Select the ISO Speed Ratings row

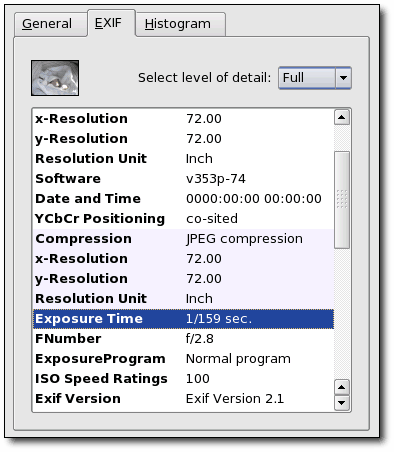(183, 379)
